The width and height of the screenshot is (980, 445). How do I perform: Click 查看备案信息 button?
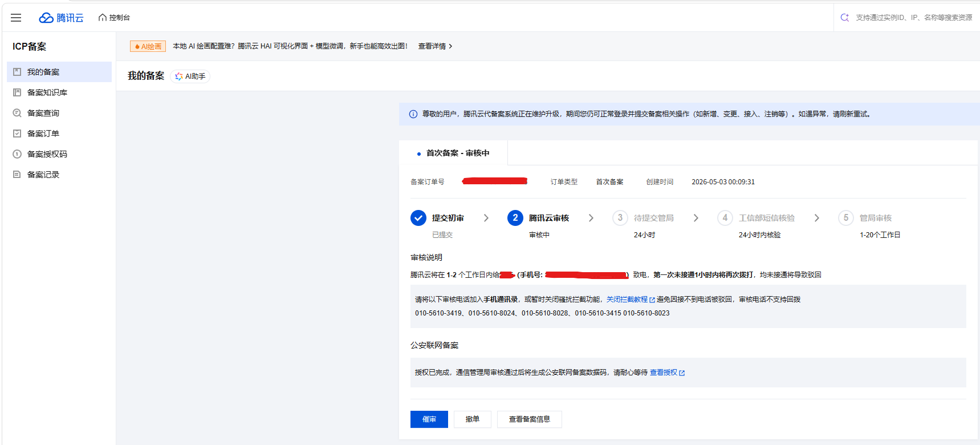tap(530, 419)
